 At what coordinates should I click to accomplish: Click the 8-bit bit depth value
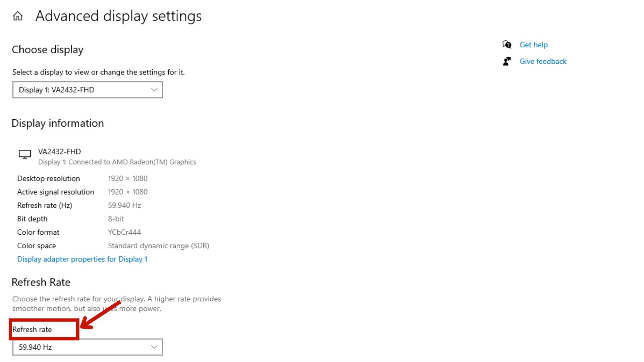116,219
